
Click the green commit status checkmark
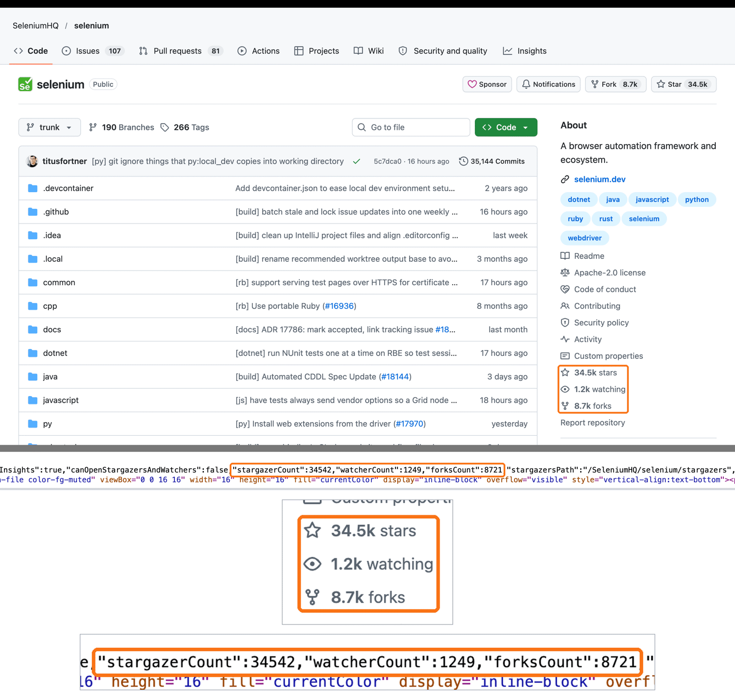(x=357, y=161)
